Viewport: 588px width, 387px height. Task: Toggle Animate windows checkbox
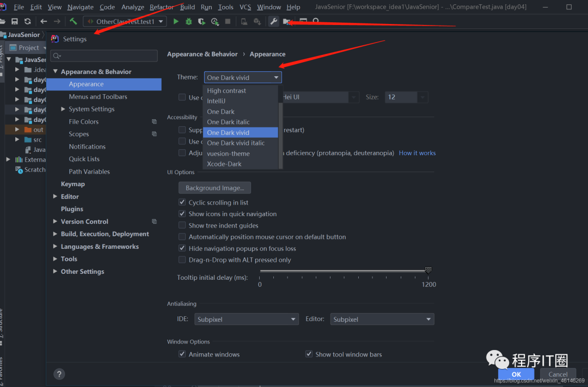point(182,354)
